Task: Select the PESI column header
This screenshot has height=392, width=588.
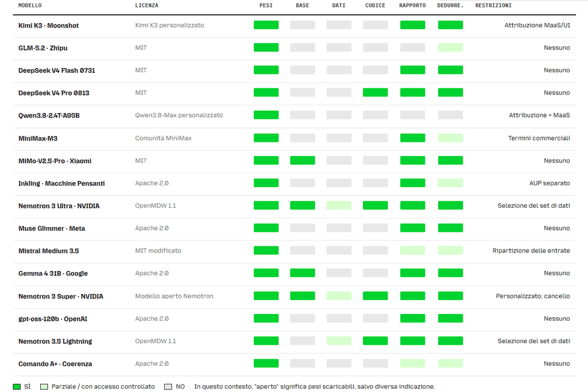Action: coord(266,6)
